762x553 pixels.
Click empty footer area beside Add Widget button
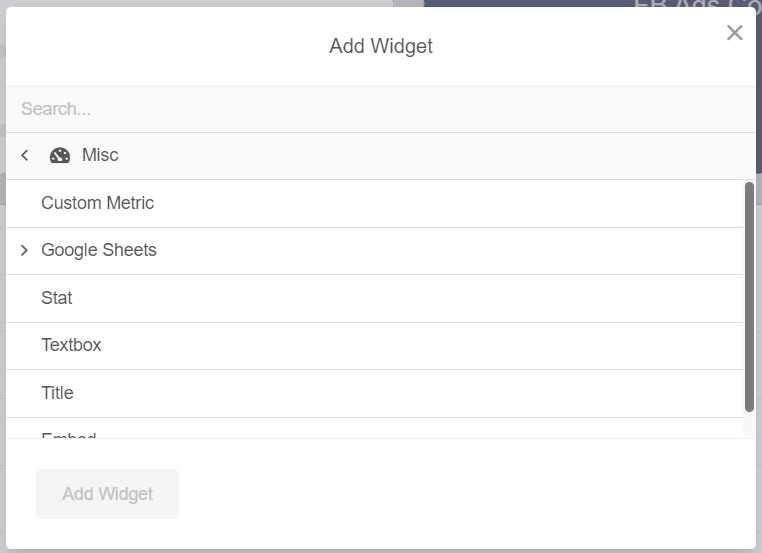467,494
